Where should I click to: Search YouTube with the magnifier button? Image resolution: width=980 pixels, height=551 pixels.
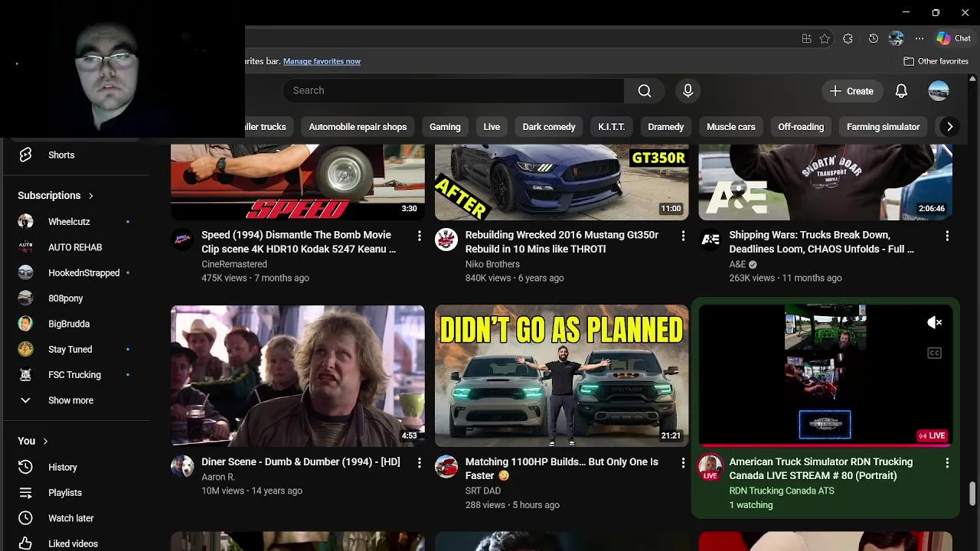point(645,90)
